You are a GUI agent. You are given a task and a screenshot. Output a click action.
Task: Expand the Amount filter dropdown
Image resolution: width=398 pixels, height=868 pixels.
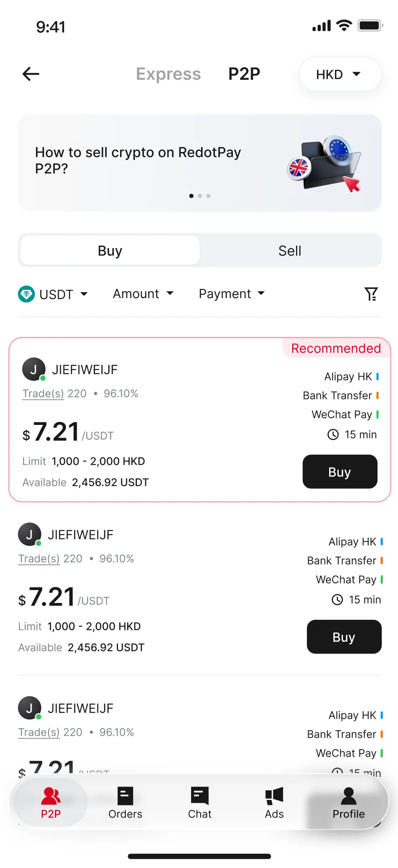(143, 294)
